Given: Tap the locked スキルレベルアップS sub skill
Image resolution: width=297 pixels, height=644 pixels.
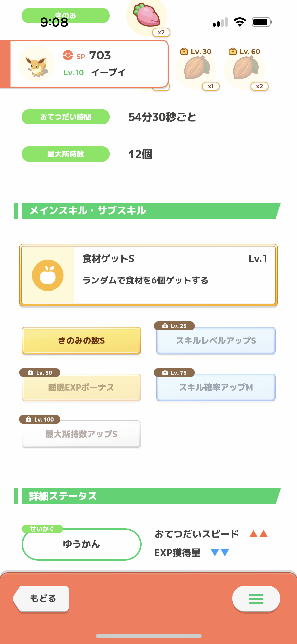Looking at the screenshot, I should point(216,340).
